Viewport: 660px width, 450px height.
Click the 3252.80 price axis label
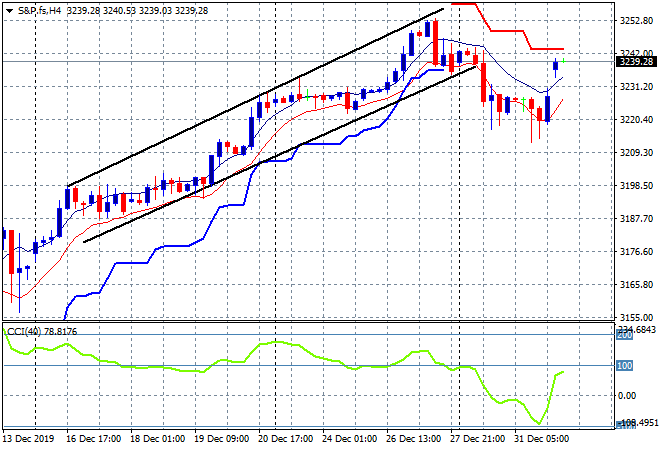coord(636,21)
